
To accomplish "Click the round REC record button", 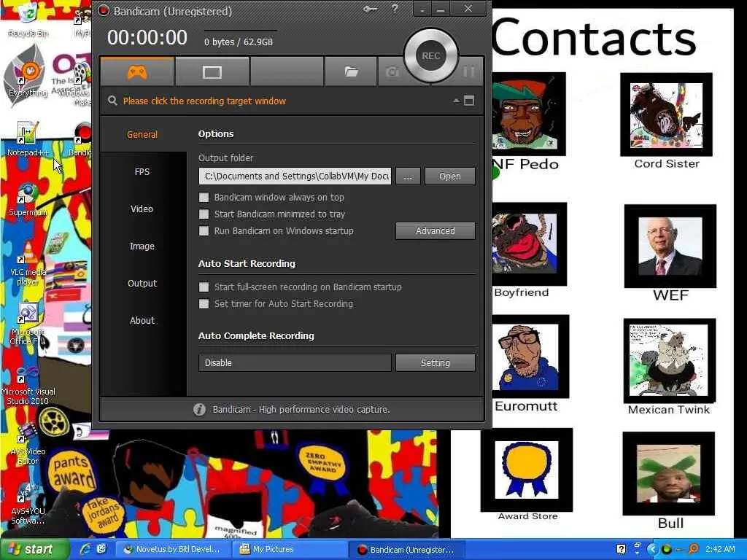I will coord(430,55).
